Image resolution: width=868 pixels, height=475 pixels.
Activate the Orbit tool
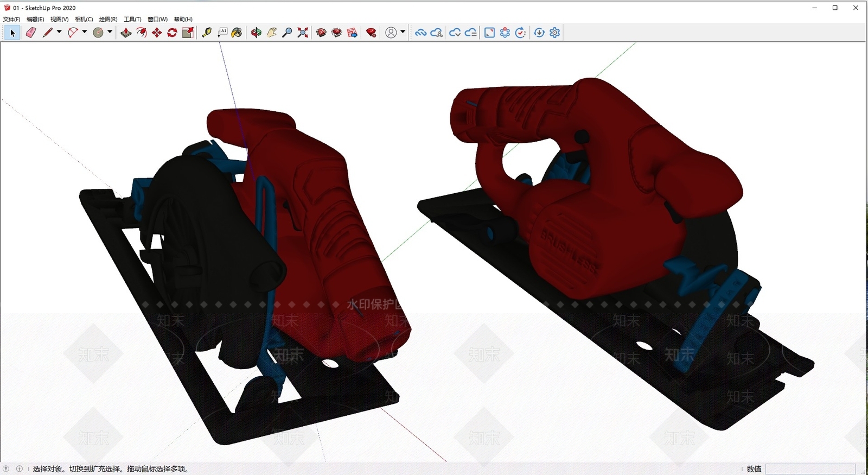256,33
